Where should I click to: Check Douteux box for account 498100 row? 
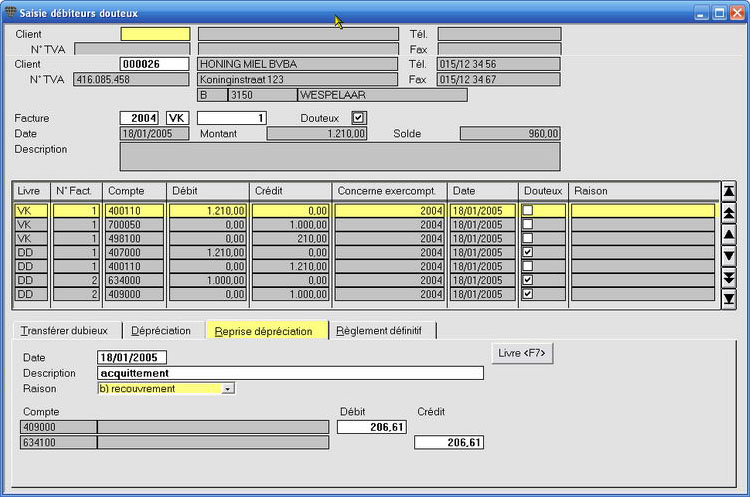tap(528, 238)
